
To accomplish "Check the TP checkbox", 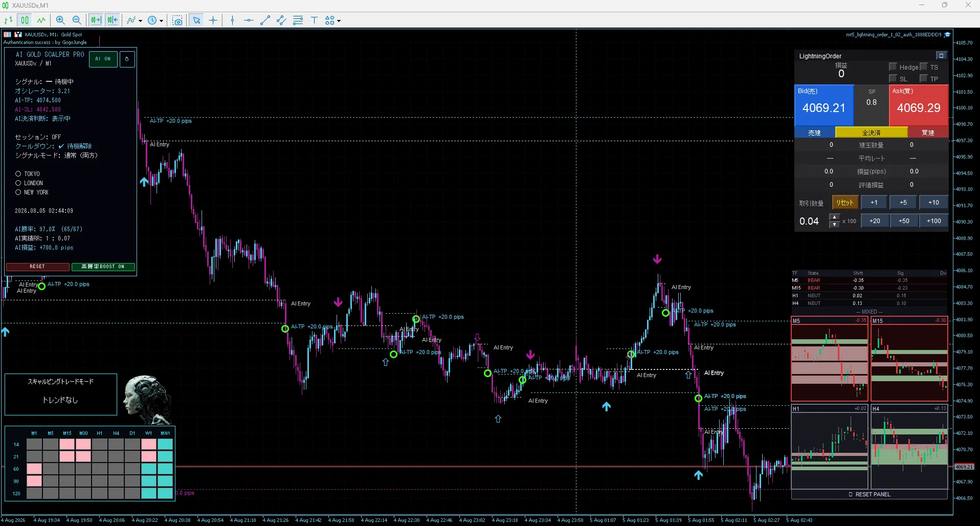I will [924, 78].
